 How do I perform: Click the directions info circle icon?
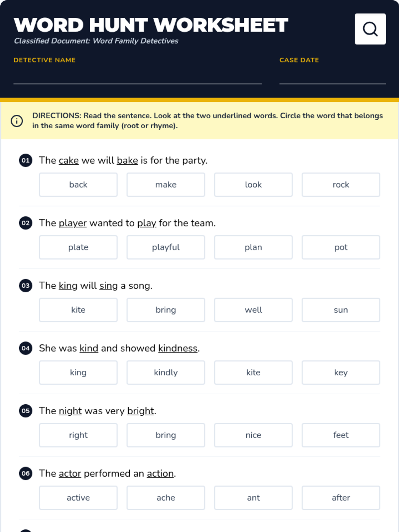point(17,121)
